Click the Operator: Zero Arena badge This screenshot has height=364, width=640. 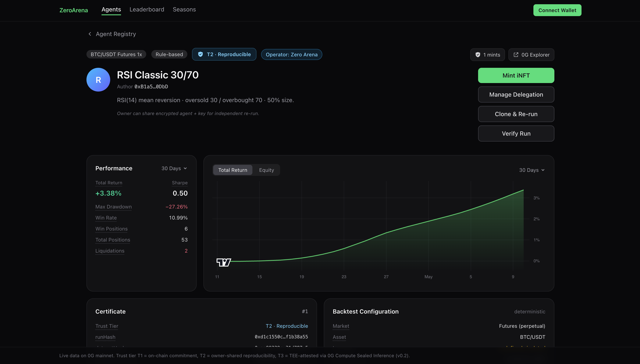click(x=292, y=54)
